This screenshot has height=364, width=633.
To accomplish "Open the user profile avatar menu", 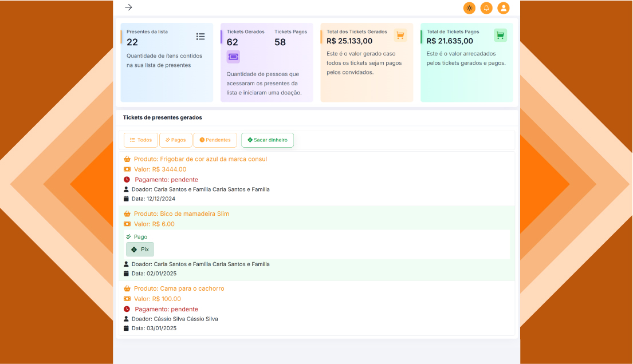I will pos(503,8).
